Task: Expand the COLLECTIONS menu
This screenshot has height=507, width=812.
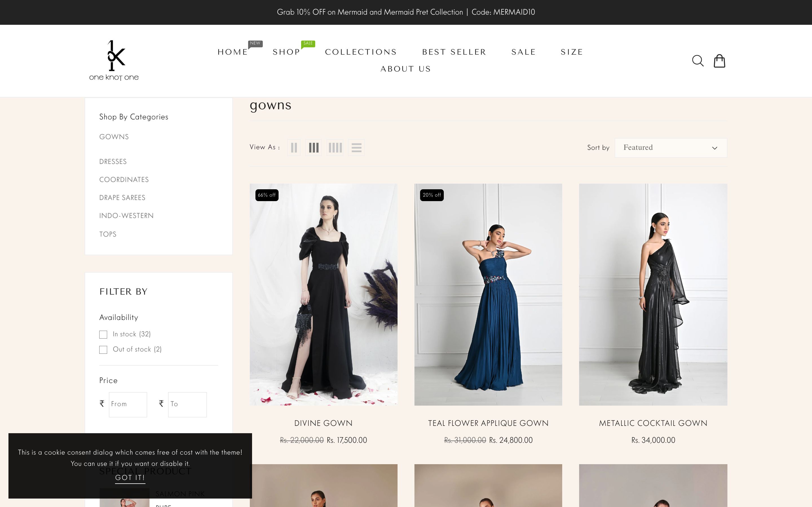Action: pyautogui.click(x=361, y=52)
